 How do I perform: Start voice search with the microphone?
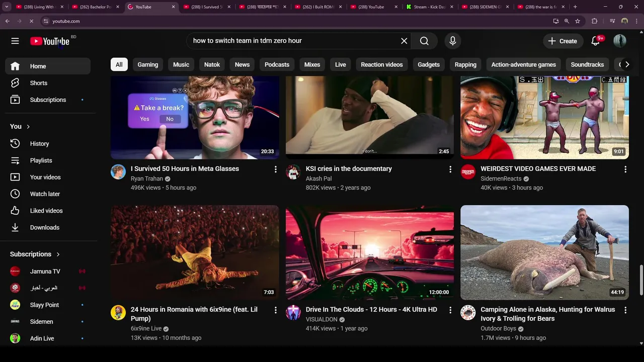click(452, 41)
